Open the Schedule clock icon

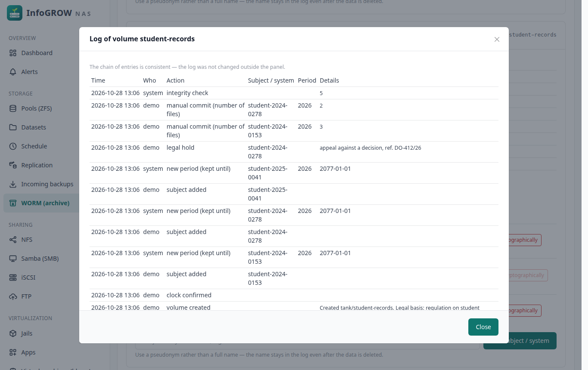[13, 146]
